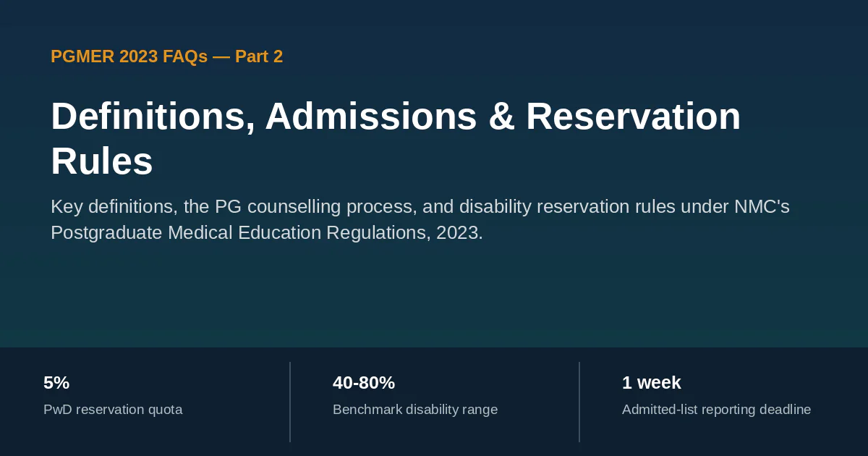Click the 40-80% statistic value
Viewport: 868px width, 456px height.
tap(364, 383)
